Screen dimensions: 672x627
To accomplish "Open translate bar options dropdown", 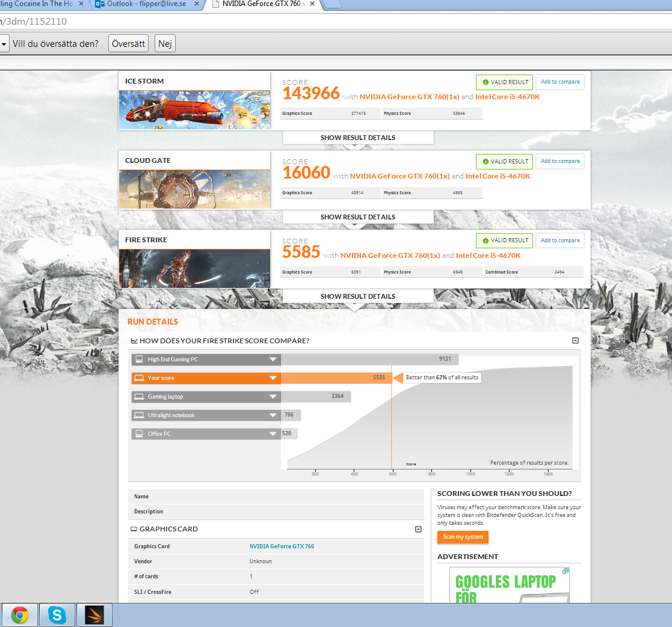I will pos(4,44).
